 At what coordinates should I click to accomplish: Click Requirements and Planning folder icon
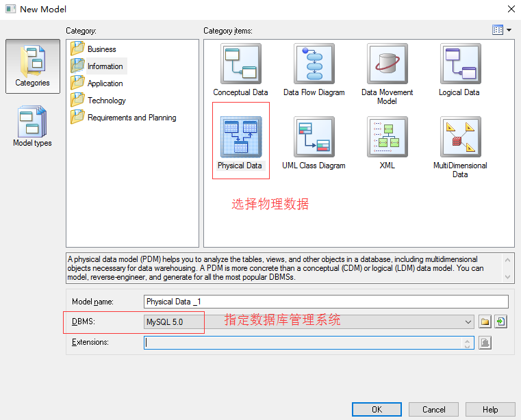77,117
